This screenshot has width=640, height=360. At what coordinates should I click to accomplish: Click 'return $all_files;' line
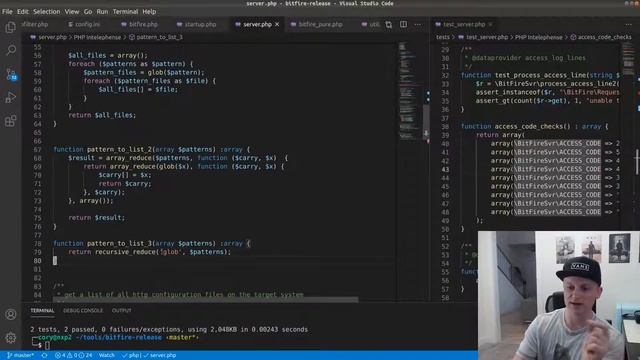(x=102, y=116)
